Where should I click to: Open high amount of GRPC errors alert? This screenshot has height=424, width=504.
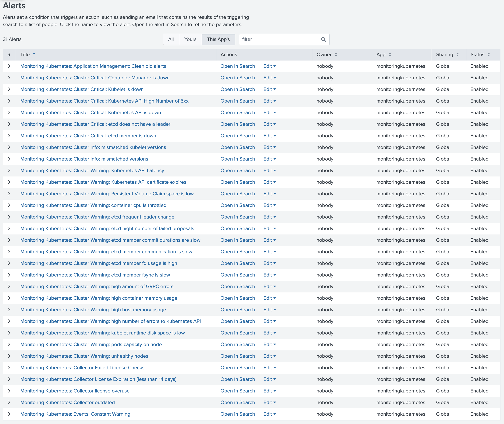[x=97, y=286]
